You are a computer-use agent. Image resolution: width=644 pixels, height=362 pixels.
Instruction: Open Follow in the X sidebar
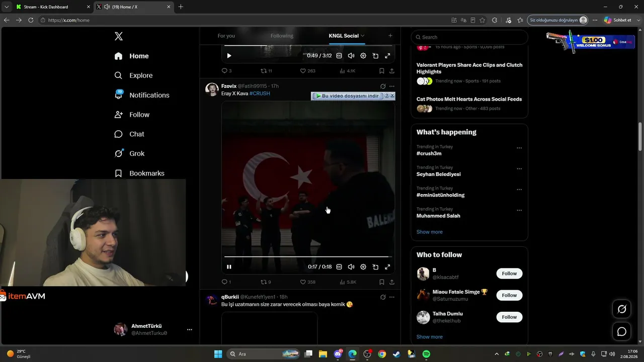pyautogui.click(x=132, y=115)
